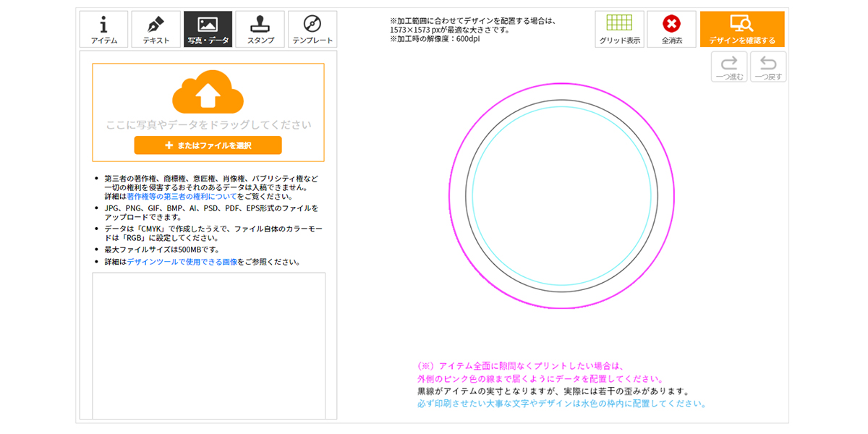Click the 全消去 clear-all button
Screen dimensions: 868x434
(671, 30)
